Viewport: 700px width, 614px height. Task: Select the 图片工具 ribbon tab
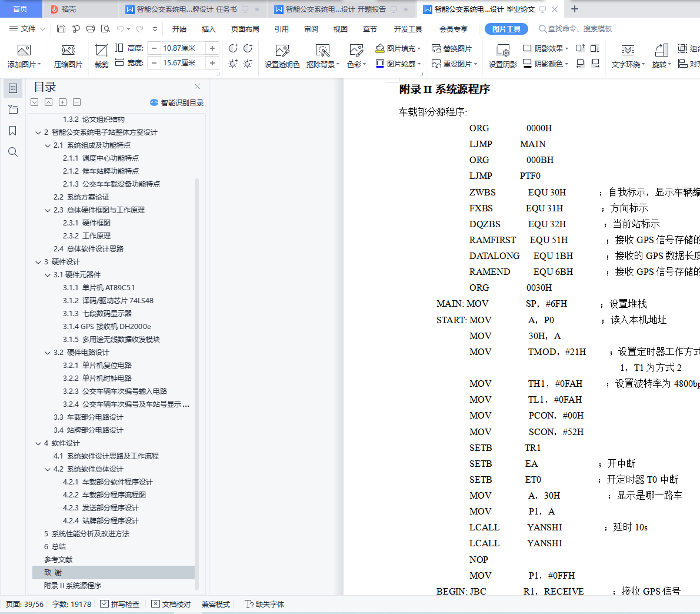coord(506,29)
